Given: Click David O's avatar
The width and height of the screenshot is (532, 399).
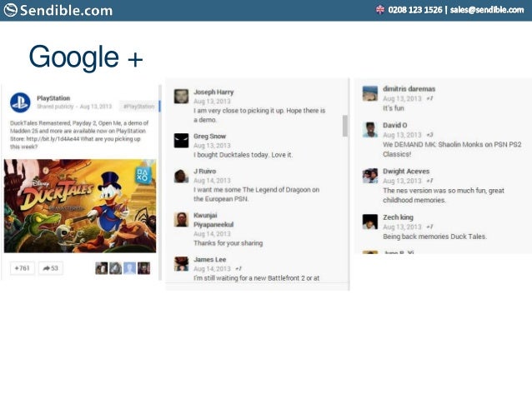Looking at the screenshot, I should [370, 129].
